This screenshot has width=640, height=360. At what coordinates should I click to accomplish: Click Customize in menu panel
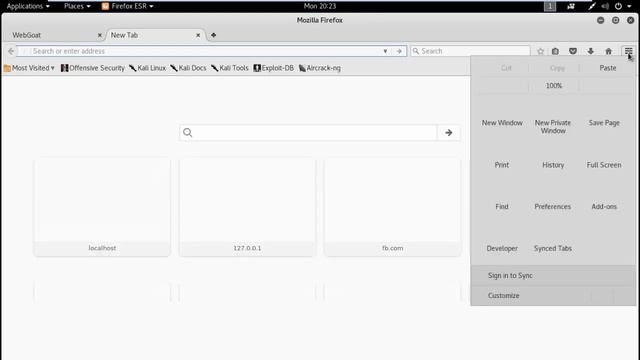click(530, 296)
